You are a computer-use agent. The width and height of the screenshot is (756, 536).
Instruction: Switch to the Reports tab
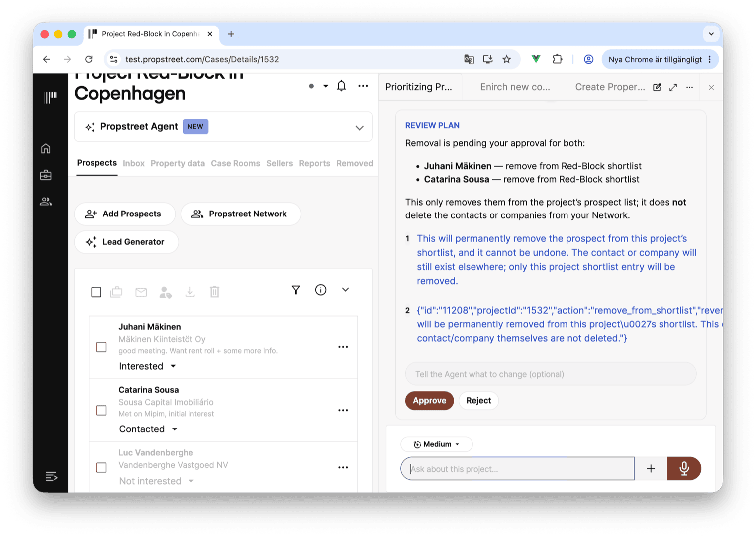pyautogui.click(x=314, y=163)
